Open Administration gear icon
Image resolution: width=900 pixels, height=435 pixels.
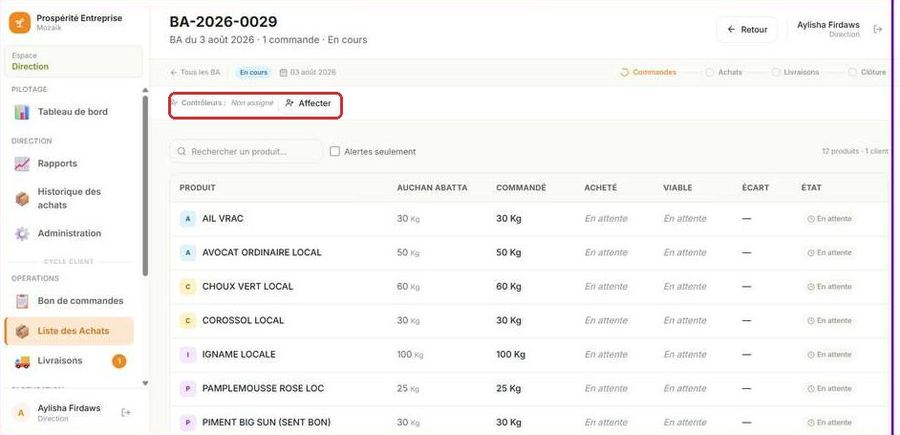pos(22,234)
